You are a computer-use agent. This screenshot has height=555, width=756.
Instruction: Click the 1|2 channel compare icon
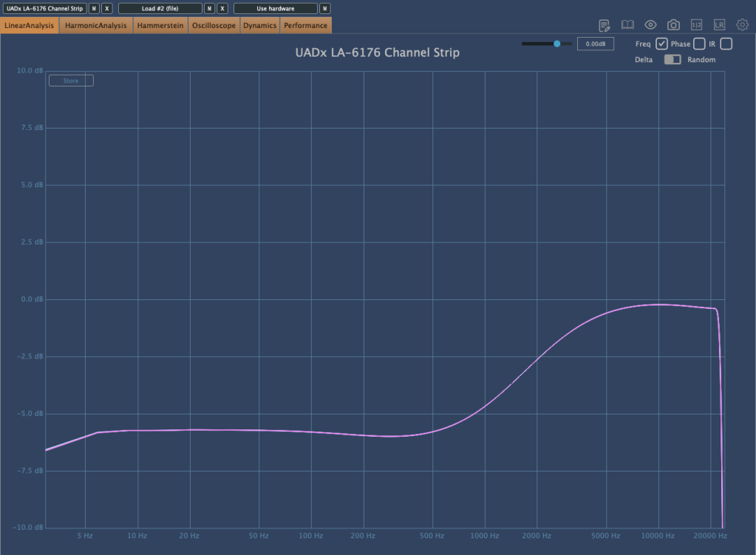tap(696, 25)
